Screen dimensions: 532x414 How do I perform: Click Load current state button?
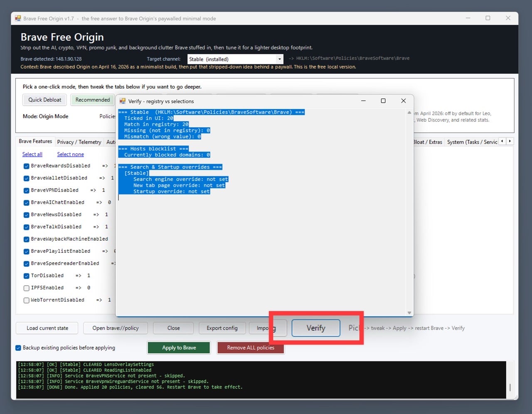click(x=47, y=328)
